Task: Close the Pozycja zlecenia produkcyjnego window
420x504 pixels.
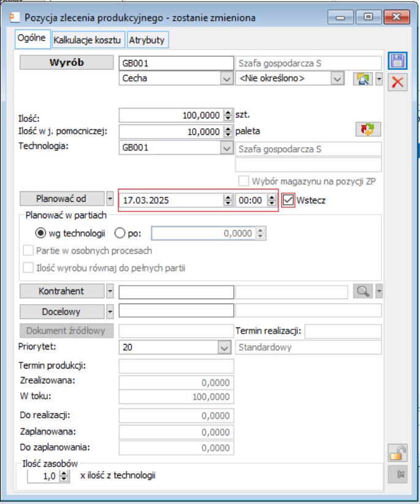Action: (x=397, y=17)
